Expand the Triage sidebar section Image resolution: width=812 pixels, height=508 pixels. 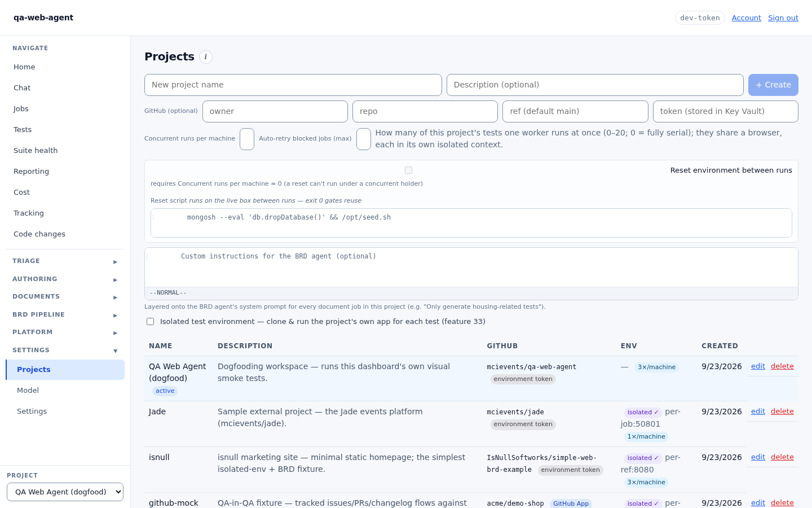pos(65,261)
